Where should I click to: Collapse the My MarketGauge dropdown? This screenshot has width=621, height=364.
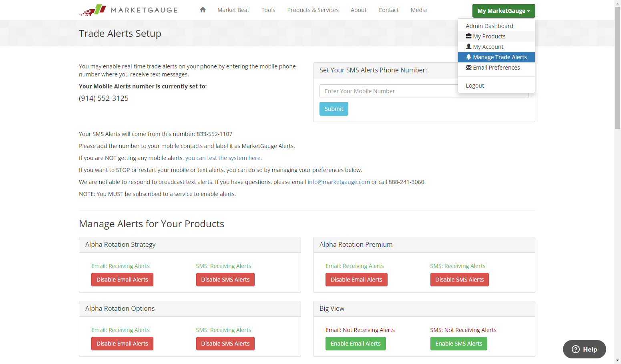click(x=503, y=11)
